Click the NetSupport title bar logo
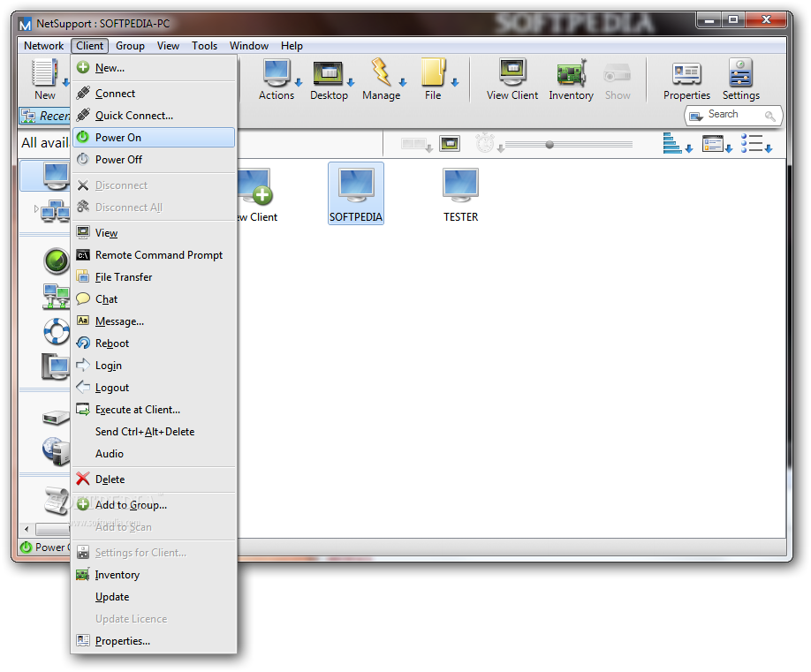Image resolution: width=811 pixels, height=672 pixels. coord(25,25)
